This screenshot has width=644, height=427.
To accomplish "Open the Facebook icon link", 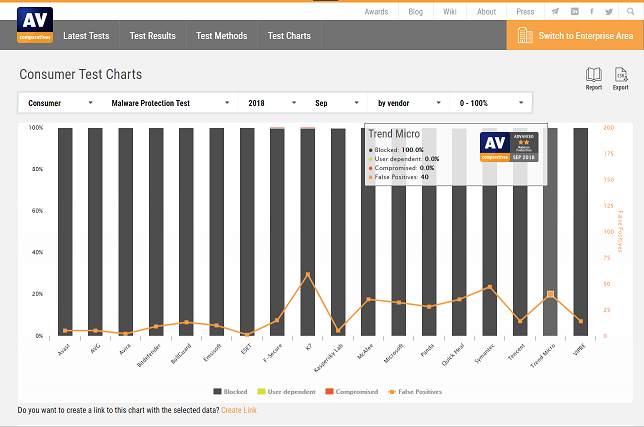I will [x=591, y=11].
